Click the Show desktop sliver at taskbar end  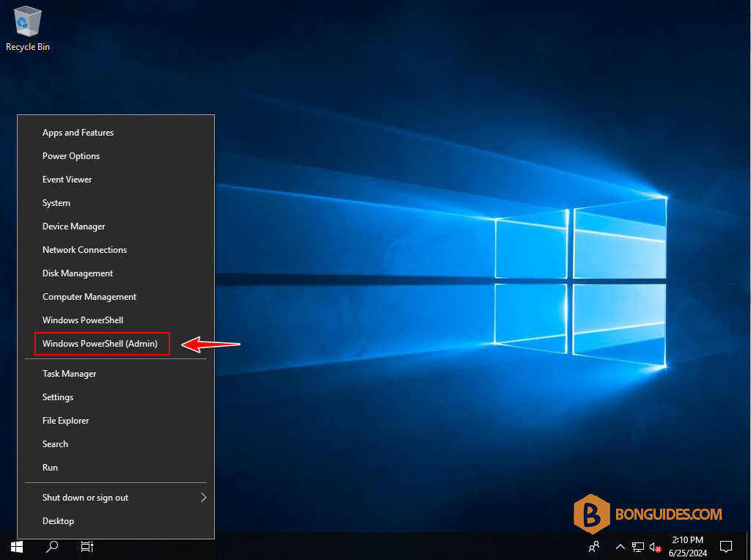pyautogui.click(x=749, y=546)
